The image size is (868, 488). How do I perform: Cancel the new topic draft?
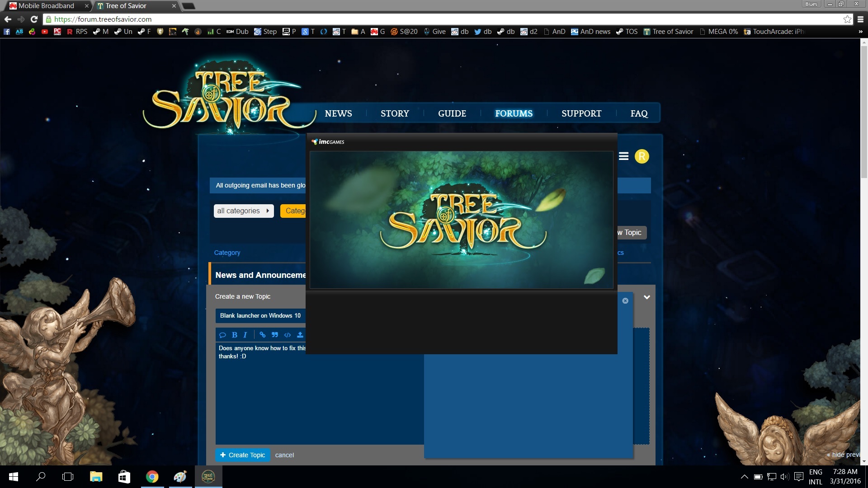(284, 455)
